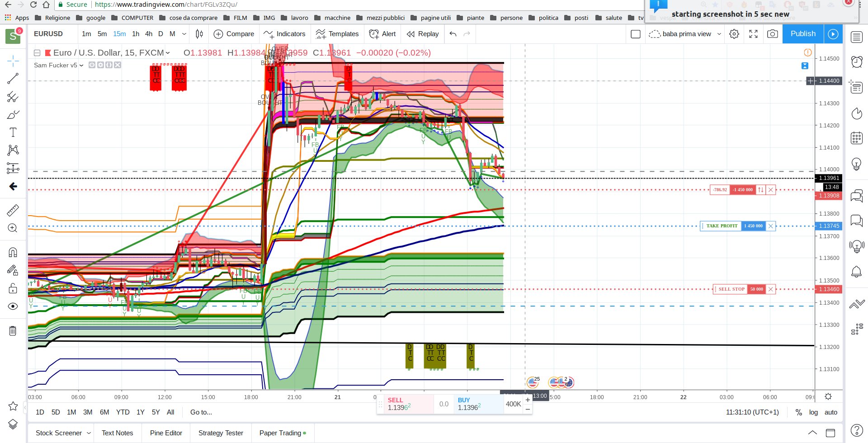868x443 pixels.
Task: Open the object tree layers icon
Action: coord(13,424)
